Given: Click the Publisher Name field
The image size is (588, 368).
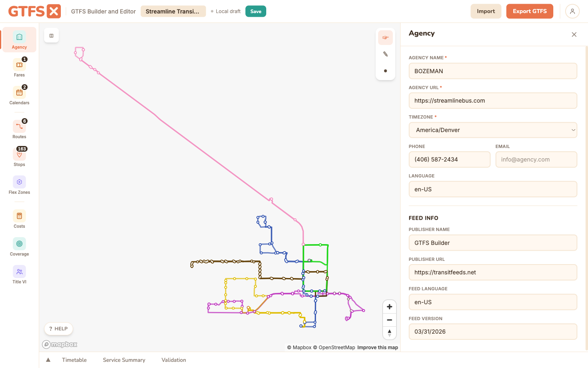Looking at the screenshot, I should pyautogui.click(x=493, y=243).
